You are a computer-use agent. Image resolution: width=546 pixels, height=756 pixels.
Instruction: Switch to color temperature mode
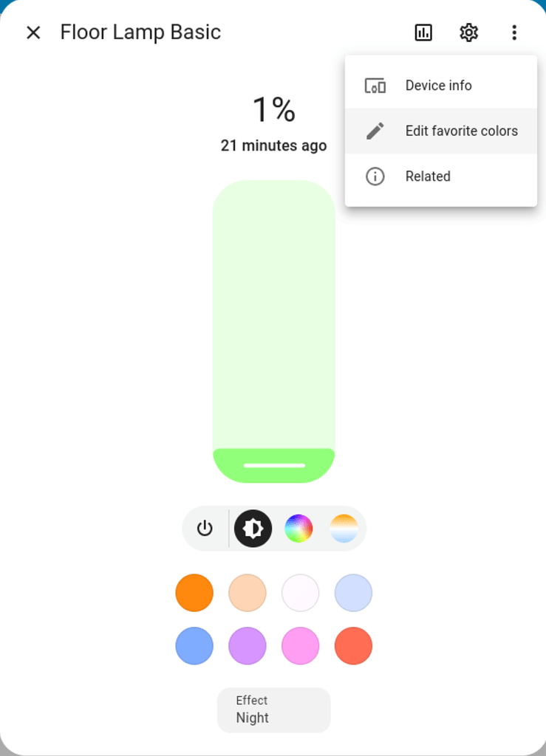(344, 528)
